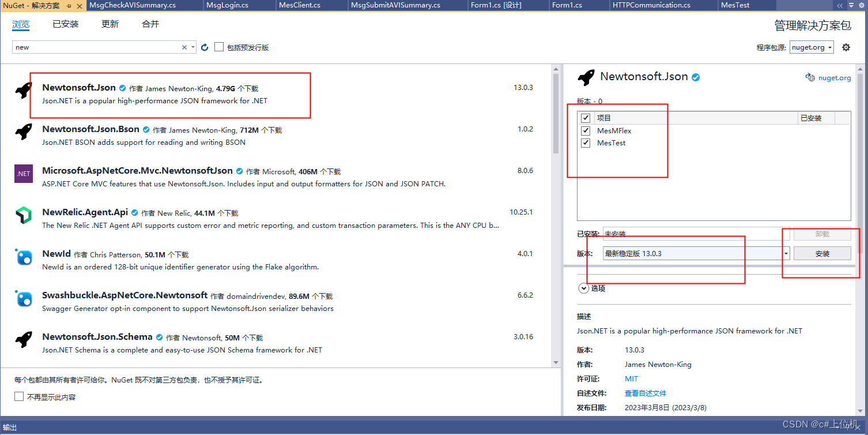Open HTTPCommunication.cs document tab
Image resolution: width=868 pixels, height=435 pixels.
651,5
